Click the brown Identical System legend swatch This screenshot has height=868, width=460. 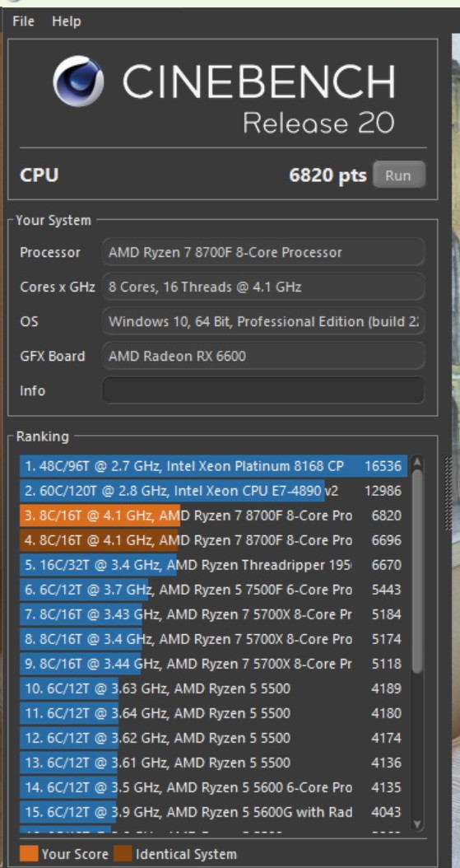(x=122, y=854)
